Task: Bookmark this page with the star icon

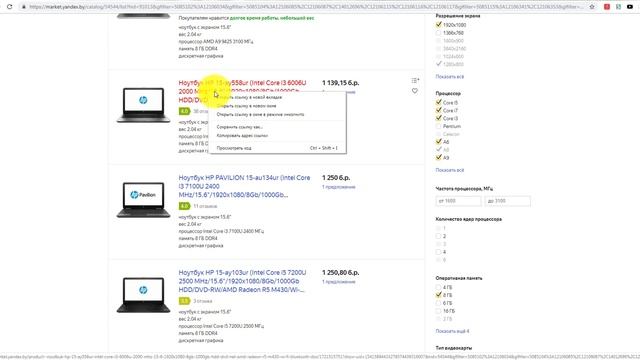Action: 592,7
